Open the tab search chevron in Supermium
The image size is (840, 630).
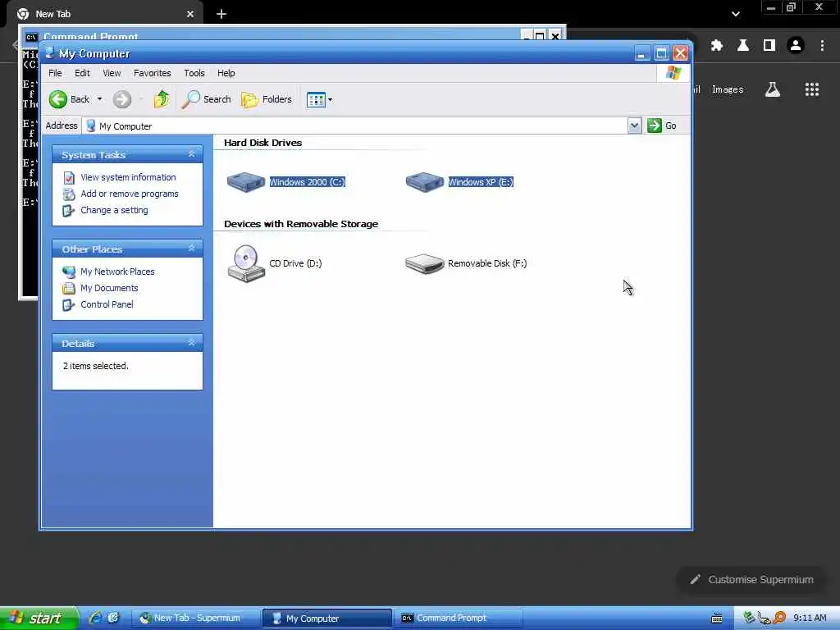736,14
